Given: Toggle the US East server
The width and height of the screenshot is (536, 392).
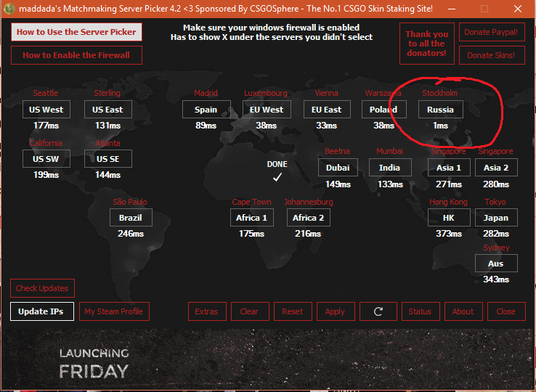Looking at the screenshot, I should (x=107, y=110).
